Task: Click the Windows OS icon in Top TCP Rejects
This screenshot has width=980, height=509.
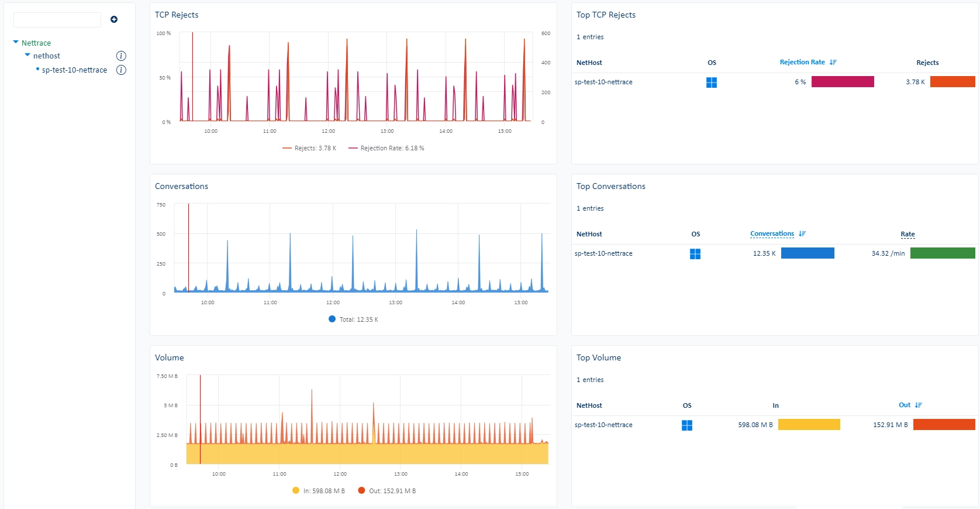Action: [x=712, y=82]
